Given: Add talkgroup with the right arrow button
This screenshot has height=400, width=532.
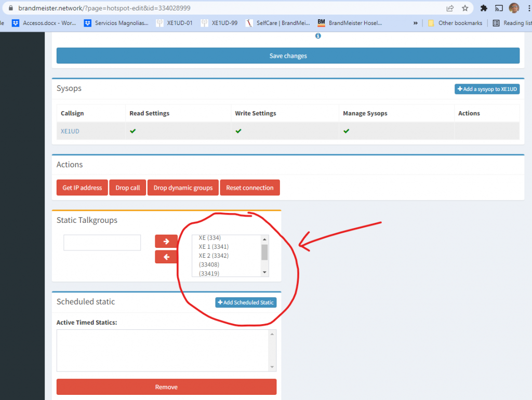Looking at the screenshot, I should [166, 241].
